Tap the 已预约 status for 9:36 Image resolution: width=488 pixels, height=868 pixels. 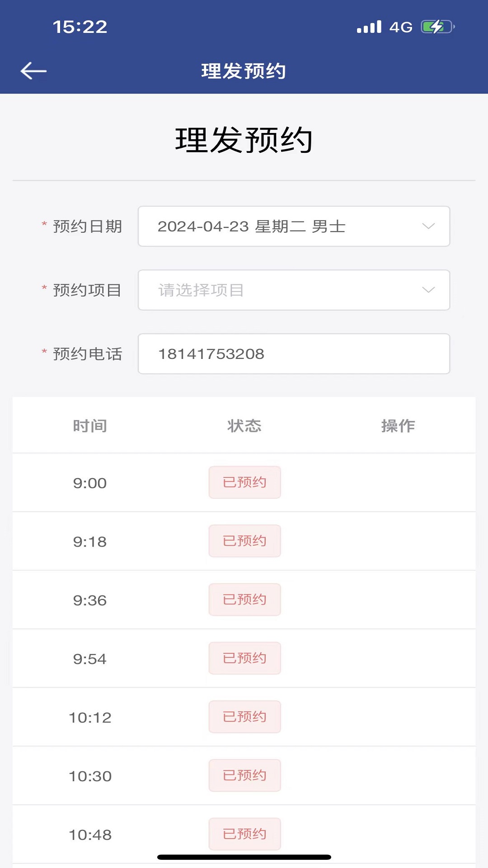tap(244, 600)
